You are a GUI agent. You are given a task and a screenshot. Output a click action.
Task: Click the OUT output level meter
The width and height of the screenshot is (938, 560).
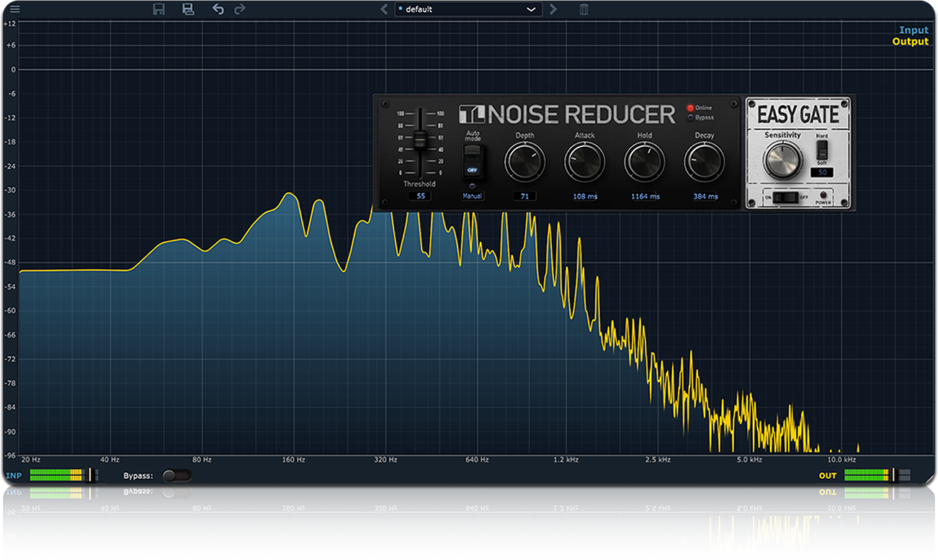[877, 475]
